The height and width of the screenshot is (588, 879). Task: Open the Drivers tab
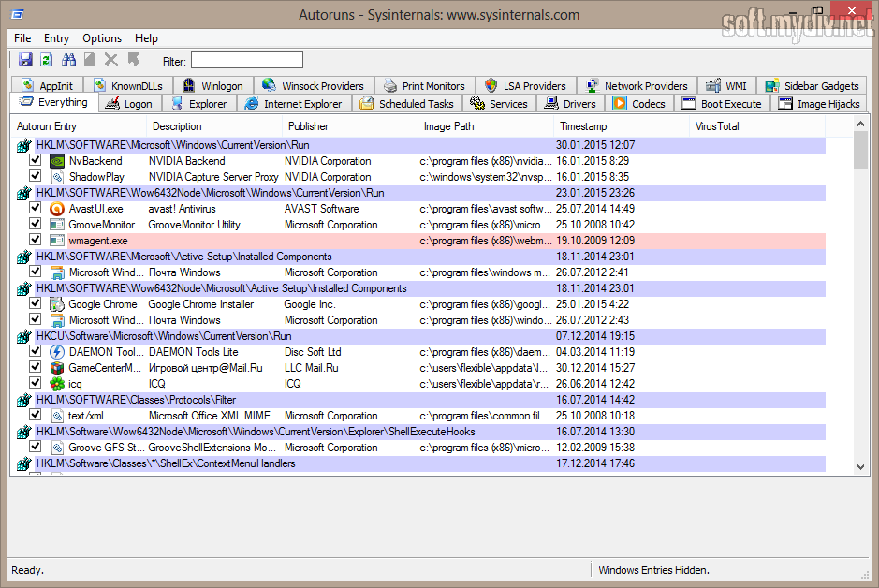click(571, 104)
